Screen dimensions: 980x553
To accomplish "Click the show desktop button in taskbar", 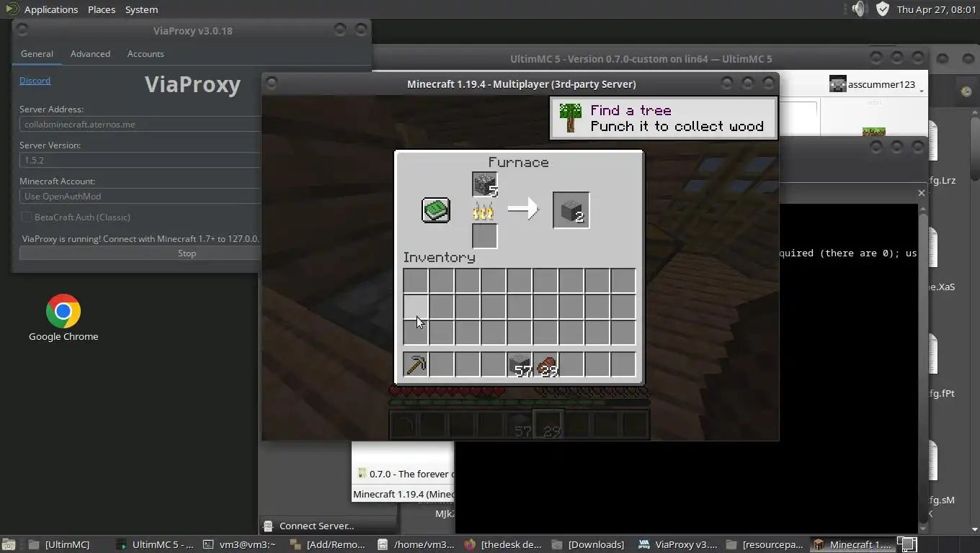I will tap(9, 544).
